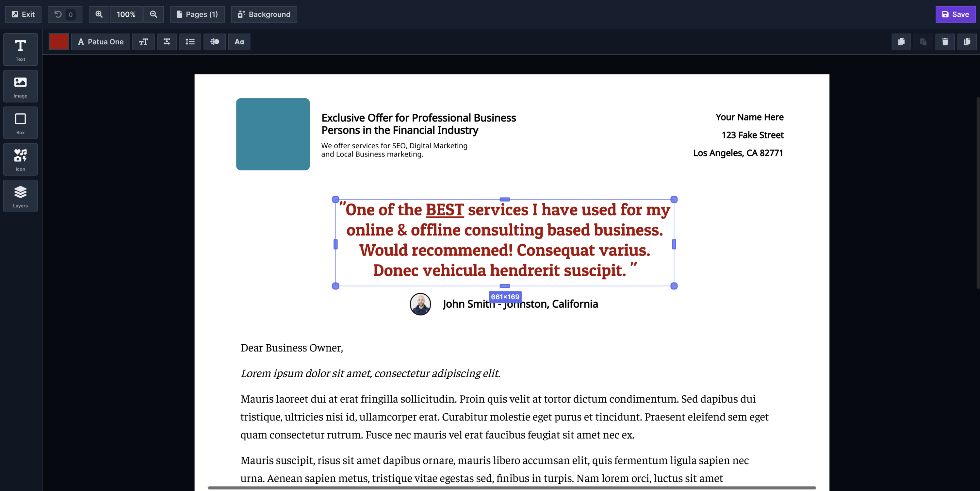This screenshot has height=491, width=980.
Task: Open the font size control
Action: pos(143,42)
